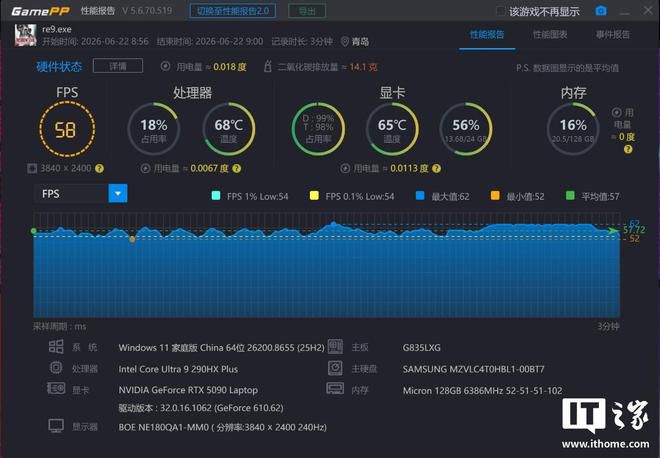Image resolution: width=660 pixels, height=458 pixels.
Task: Toggle the 最小值 orange legend swatch
Action: [495, 195]
